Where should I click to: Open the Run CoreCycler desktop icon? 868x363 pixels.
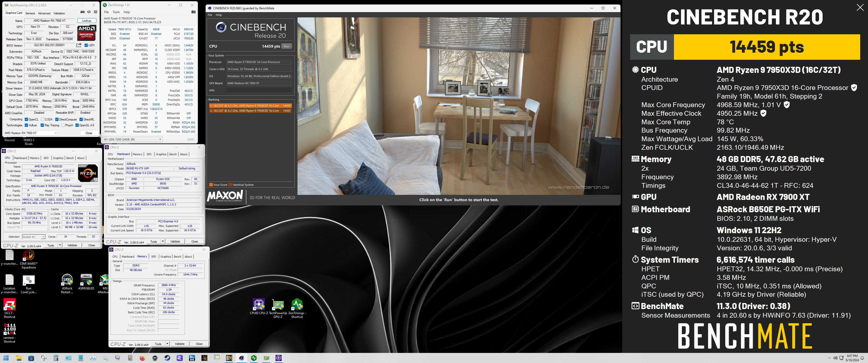29,284
